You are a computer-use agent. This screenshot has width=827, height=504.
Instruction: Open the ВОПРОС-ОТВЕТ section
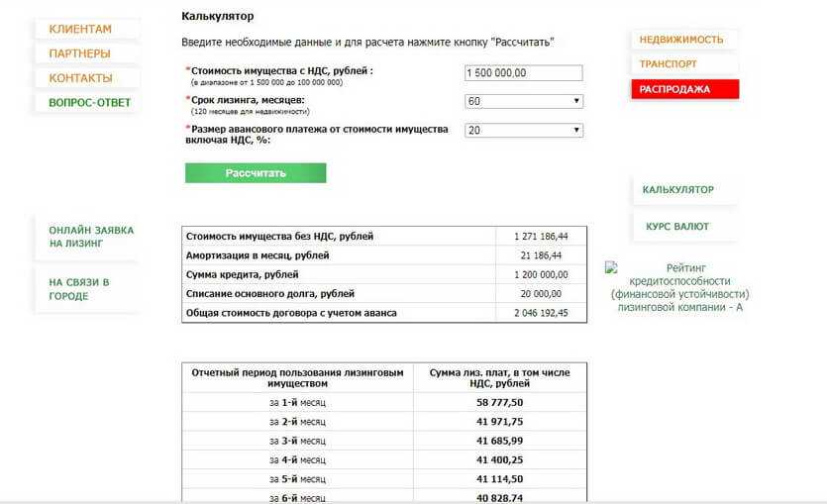(x=90, y=103)
